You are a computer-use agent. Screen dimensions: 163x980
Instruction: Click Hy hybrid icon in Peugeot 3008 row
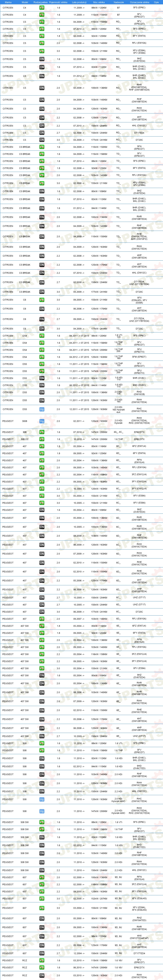pyautogui.click(x=42, y=421)
